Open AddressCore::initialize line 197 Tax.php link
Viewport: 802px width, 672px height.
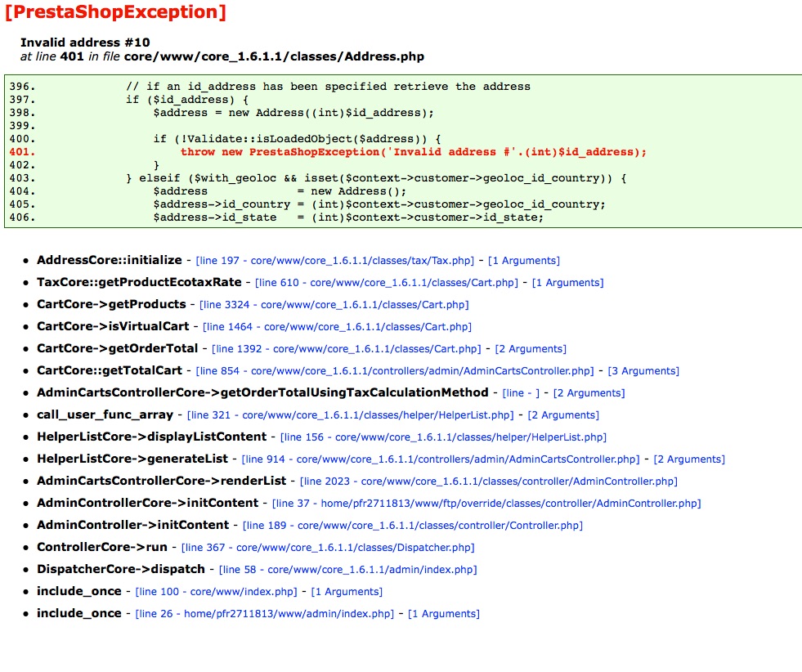click(x=335, y=260)
